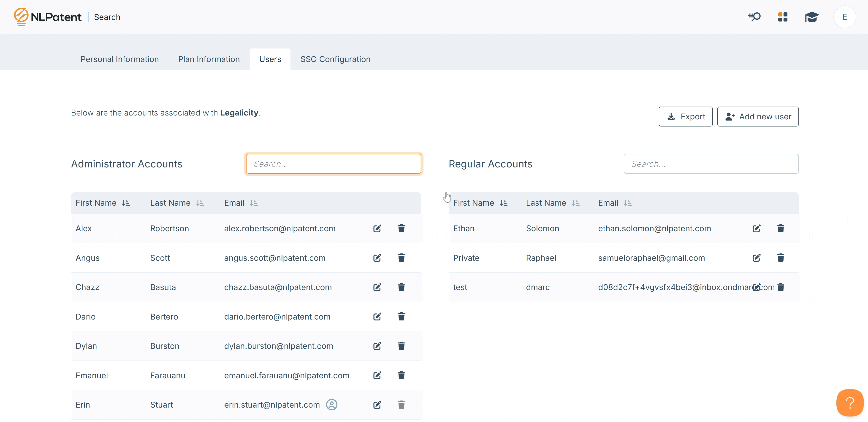Edit Alex Robertson's administrator account
This screenshot has width=868, height=422.
377,228
